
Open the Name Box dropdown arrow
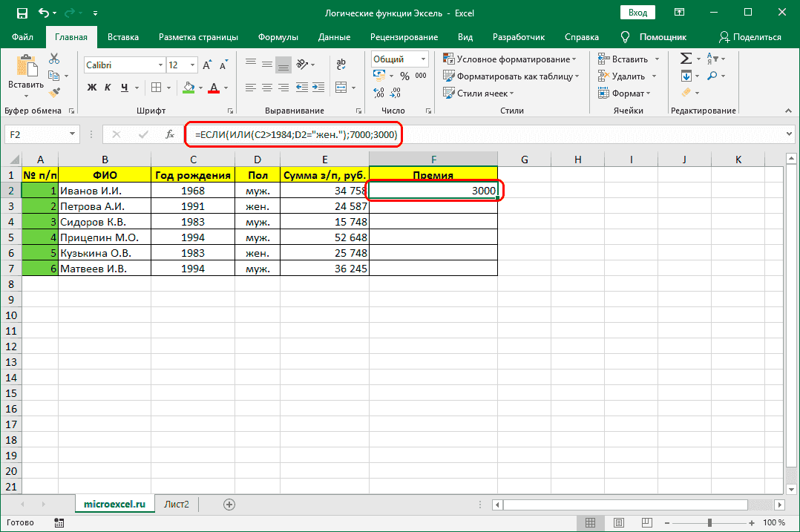73,134
